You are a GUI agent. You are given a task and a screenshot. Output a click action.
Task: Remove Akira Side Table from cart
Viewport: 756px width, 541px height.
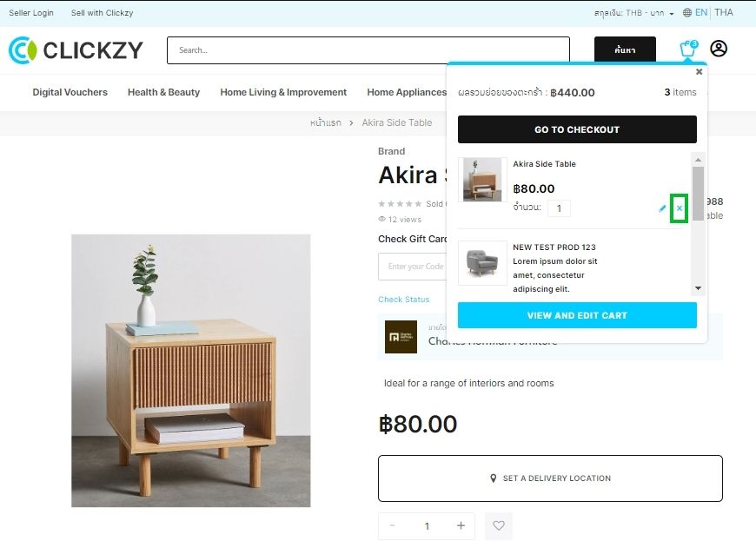pos(679,208)
